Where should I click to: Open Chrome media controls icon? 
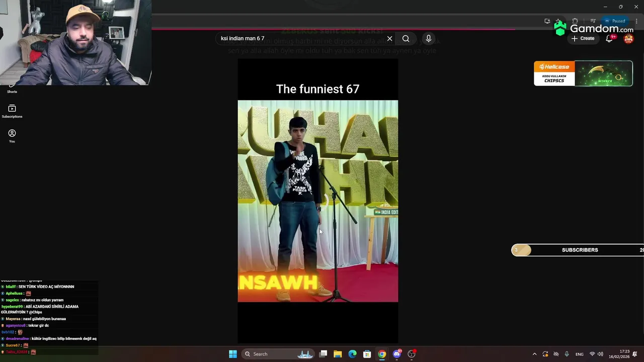593,21
